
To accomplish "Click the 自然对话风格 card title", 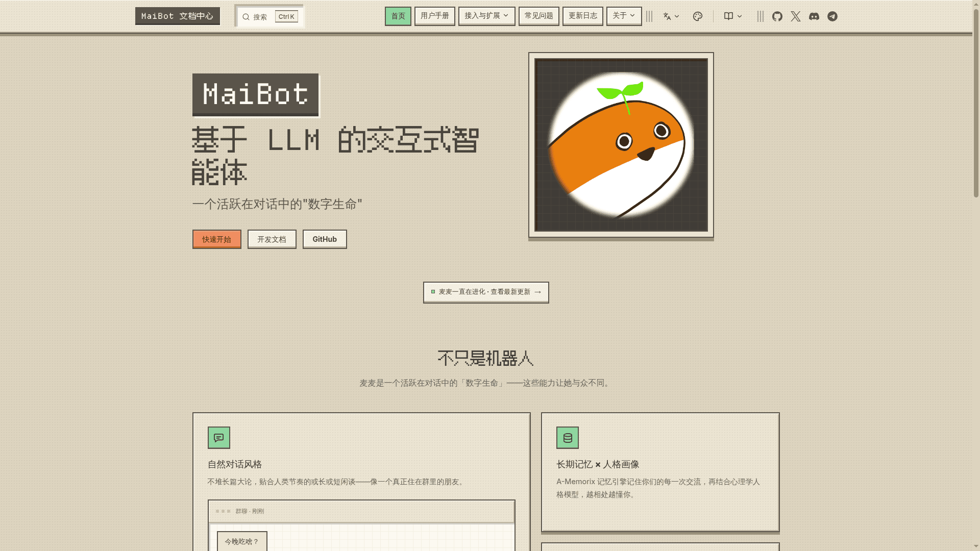I will click(235, 464).
